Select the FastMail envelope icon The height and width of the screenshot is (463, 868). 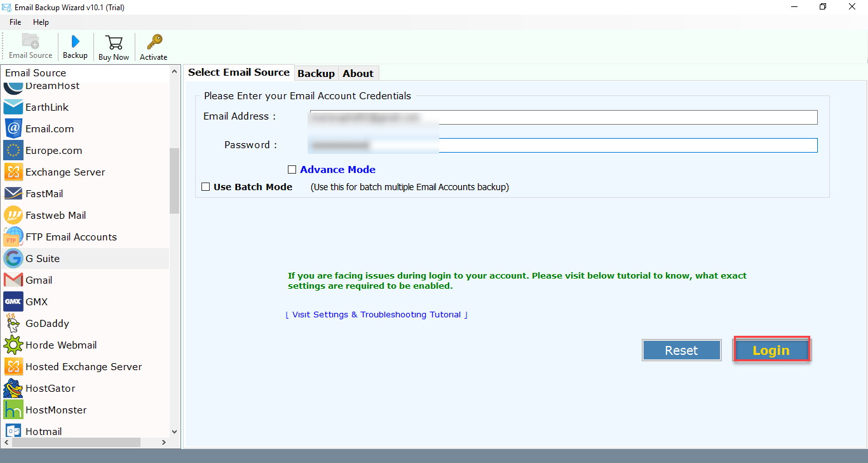click(13, 194)
